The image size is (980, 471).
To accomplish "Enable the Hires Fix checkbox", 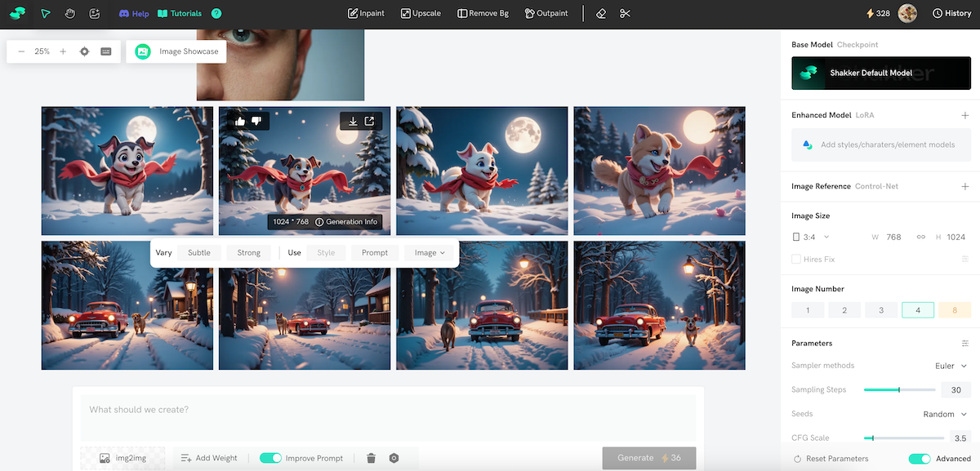I will pyautogui.click(x=796, y=260).
